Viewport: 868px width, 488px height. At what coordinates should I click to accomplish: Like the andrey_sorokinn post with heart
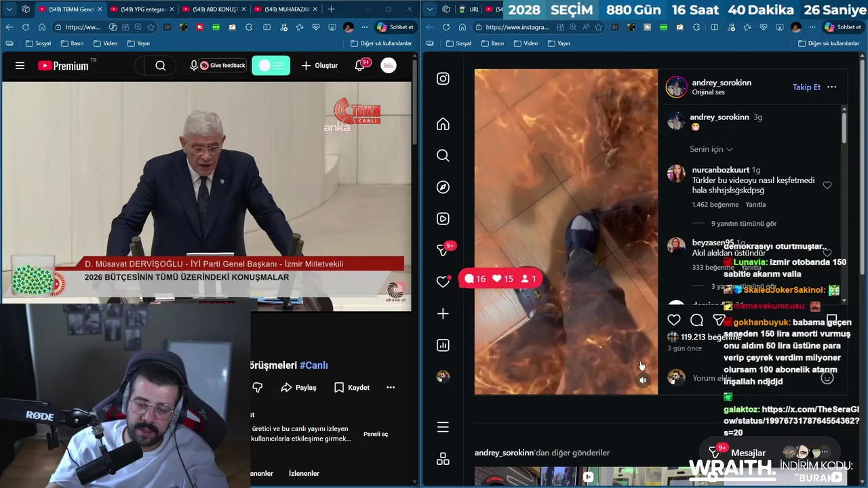coord(673,320)
